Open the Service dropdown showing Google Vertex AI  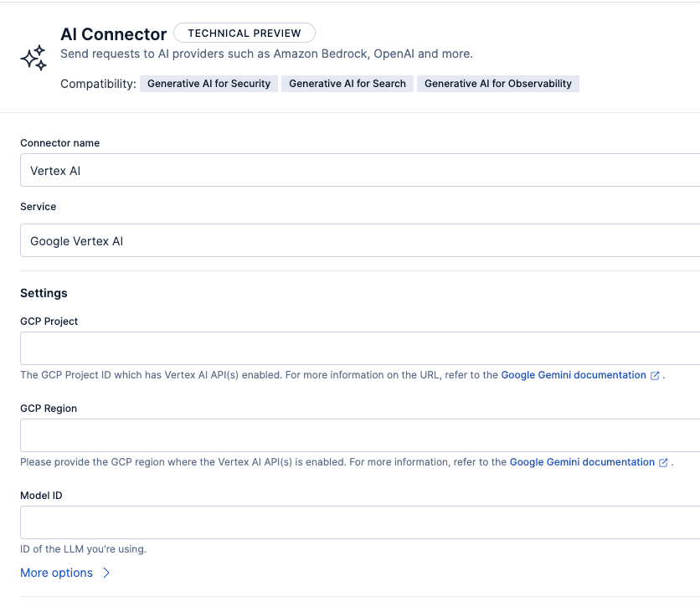pos(360,240)
